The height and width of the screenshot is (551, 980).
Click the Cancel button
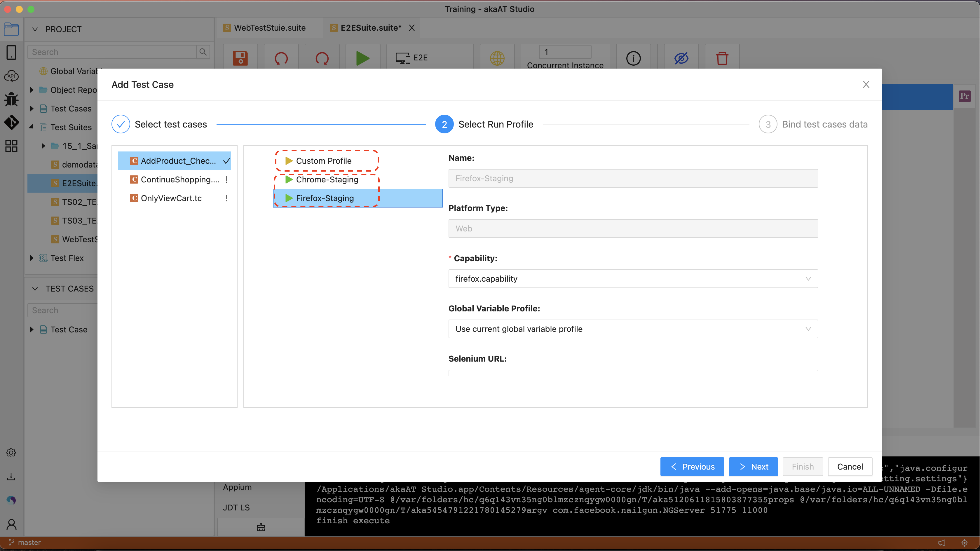[x=850, y=467]
